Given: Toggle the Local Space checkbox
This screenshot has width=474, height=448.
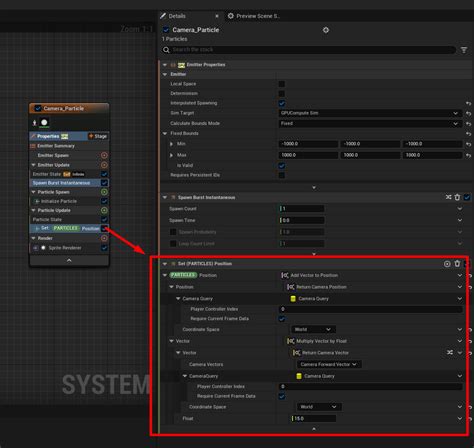Looking at the screenshot, I should point(282,84).
